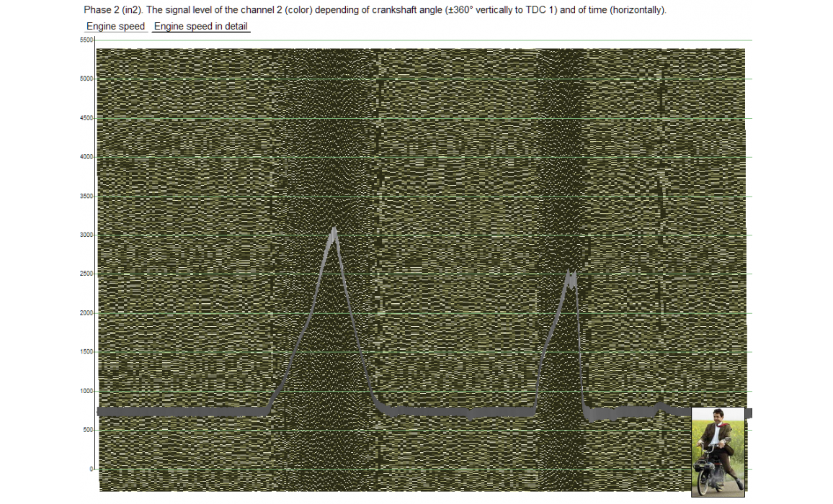Click the 2000 y-axis label

click(x=86, y=313)
